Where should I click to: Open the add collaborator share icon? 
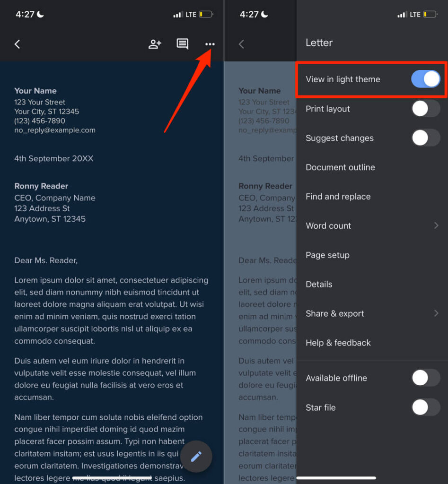[155, 44]
